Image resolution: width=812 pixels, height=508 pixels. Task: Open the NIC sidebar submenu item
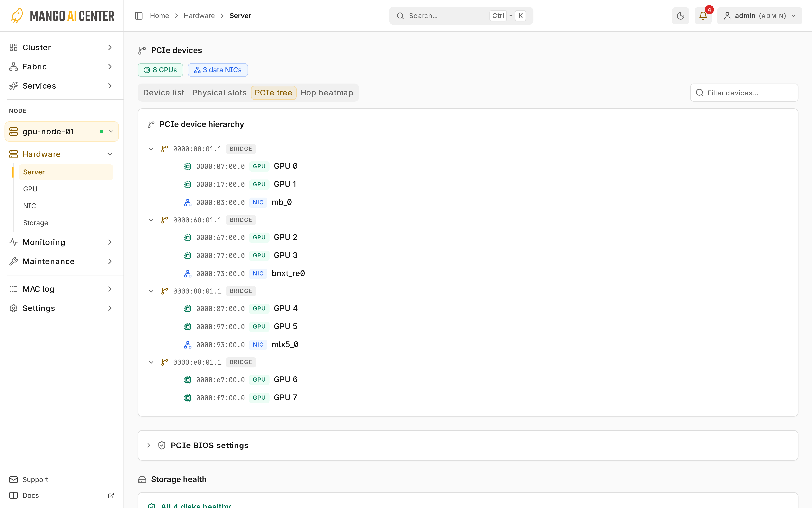[x=66, y=206]
